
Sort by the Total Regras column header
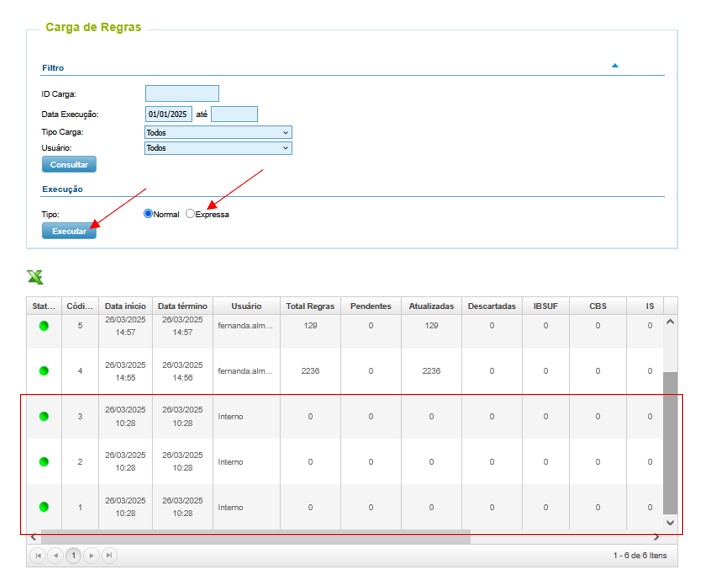(310, 306)
